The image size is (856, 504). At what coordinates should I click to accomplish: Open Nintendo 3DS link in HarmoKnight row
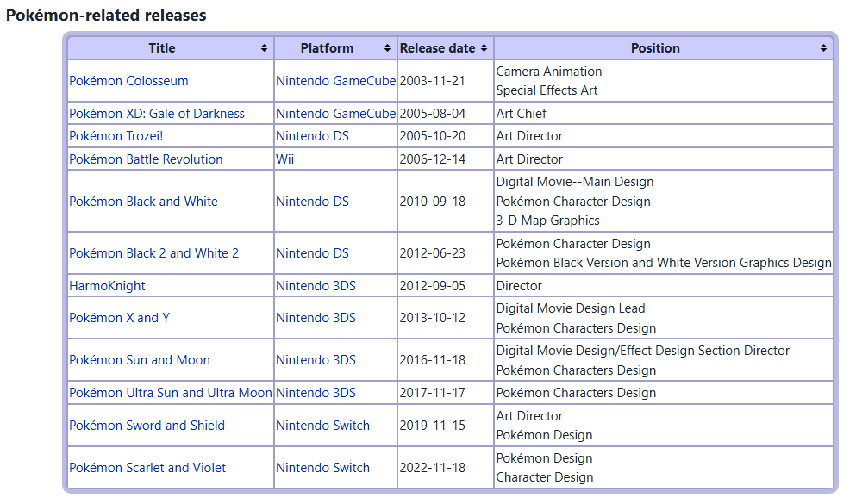click(x=316, y=286)
